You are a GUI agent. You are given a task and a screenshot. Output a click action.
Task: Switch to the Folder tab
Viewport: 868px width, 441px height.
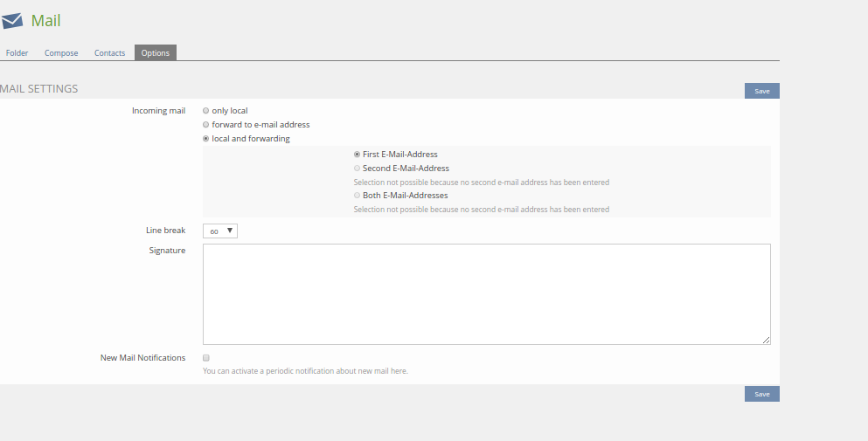[x=17, y=53]
